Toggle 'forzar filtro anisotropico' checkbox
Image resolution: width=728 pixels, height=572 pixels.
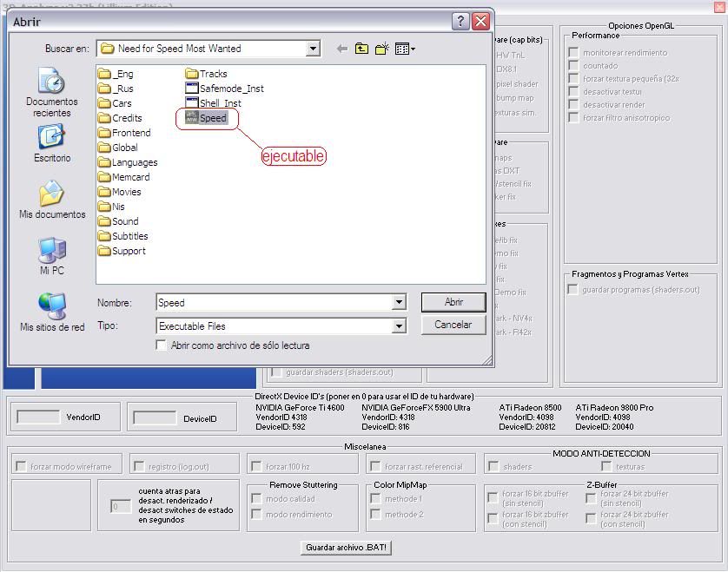(573, 118)
